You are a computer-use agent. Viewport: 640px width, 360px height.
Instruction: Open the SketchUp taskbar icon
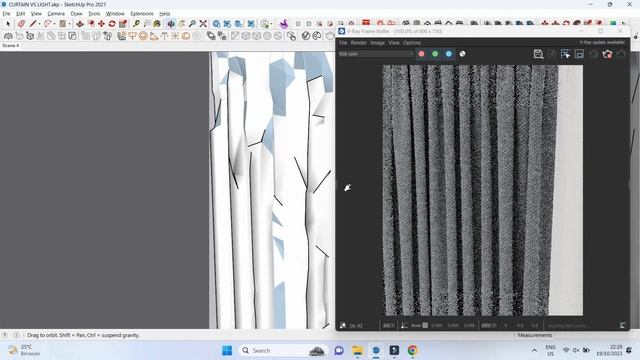point(376,350)
